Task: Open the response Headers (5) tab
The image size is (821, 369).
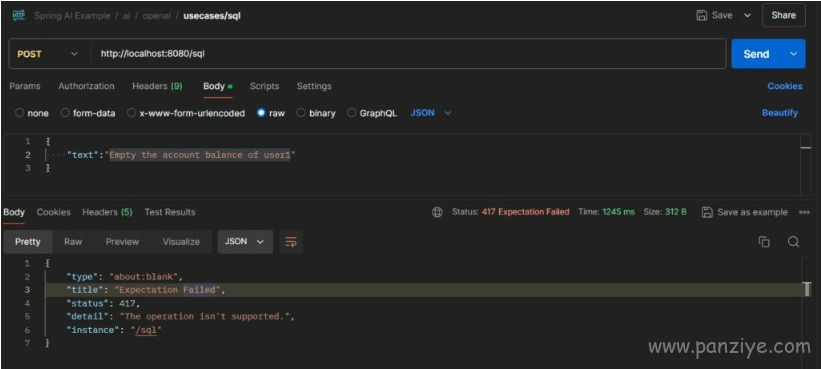Action: pyautogui.click(x=107, y=212)
